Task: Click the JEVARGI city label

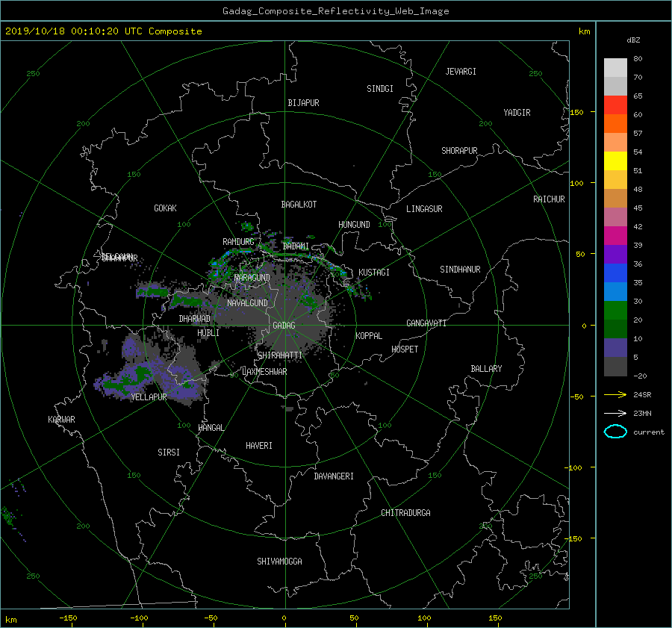Action: (x=461, y=72)
